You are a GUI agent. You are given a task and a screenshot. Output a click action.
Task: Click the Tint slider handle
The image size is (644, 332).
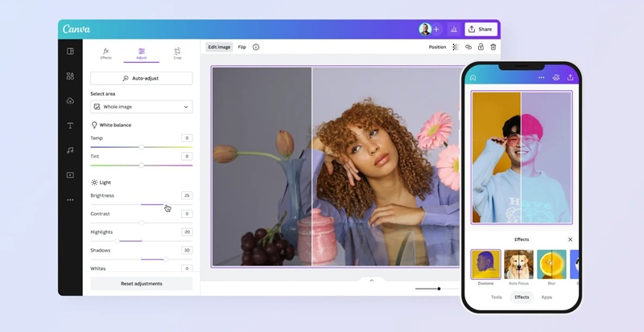click(142, 166)
